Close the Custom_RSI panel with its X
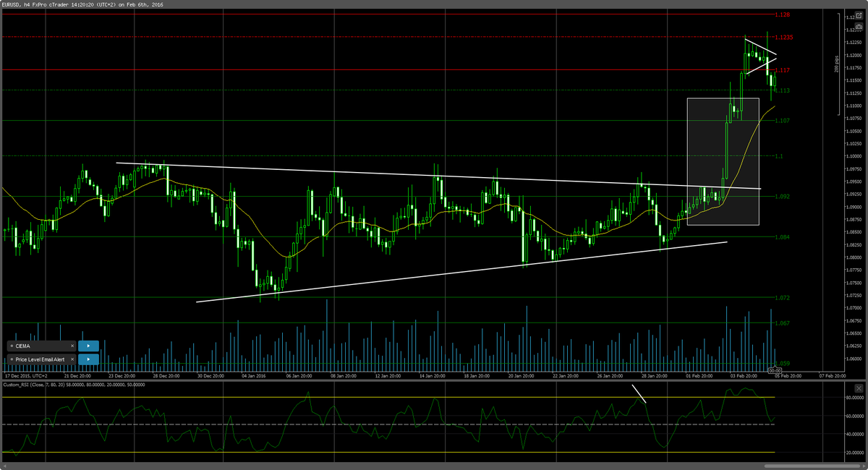Image resolution: width=868 pixels, height=470 pixels. 859,388
